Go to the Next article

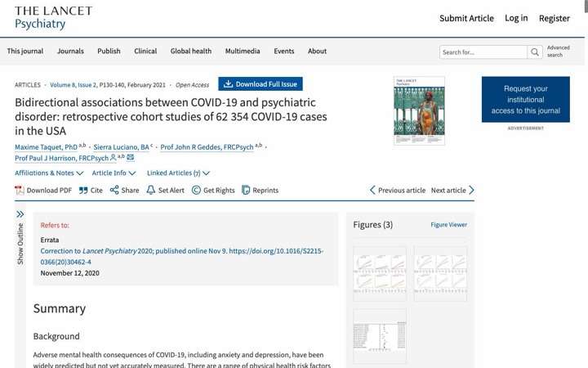pyautogui.click(x=452, y=191)
